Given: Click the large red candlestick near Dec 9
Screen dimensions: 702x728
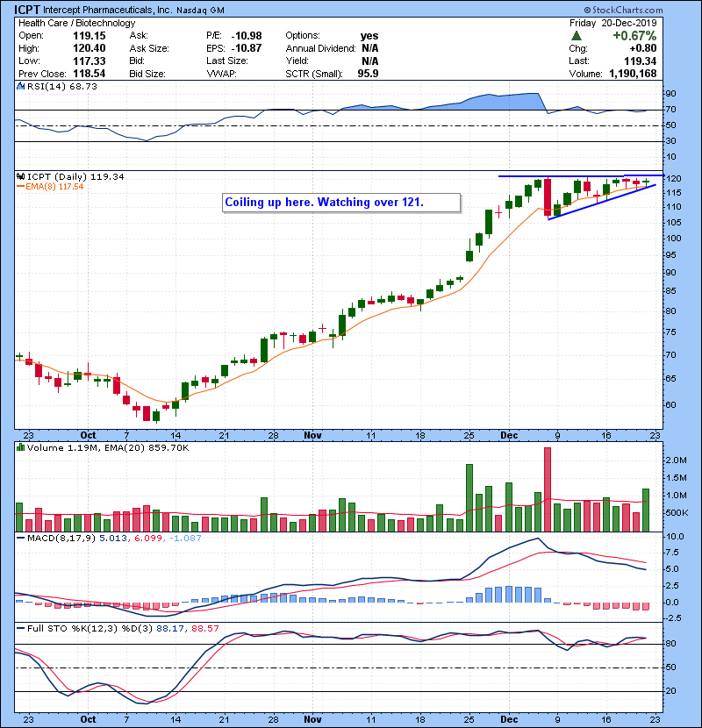Looking at the screenshot, I should (548, 197).
